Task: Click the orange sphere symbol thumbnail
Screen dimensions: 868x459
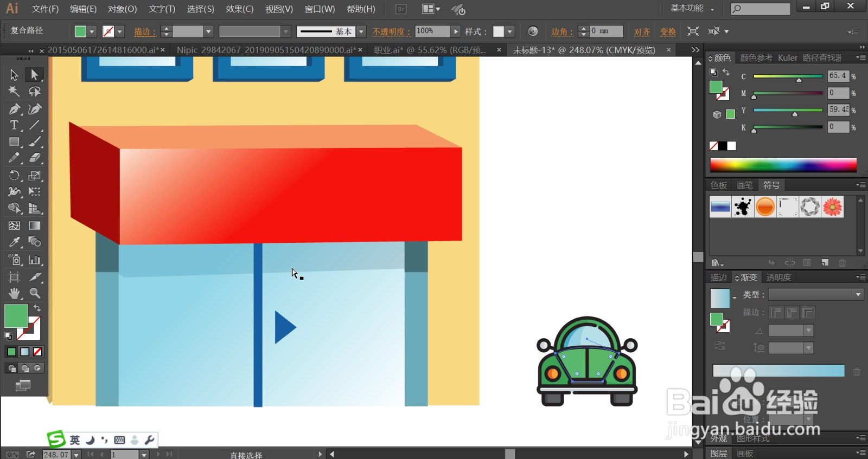Action: point(765,207)
